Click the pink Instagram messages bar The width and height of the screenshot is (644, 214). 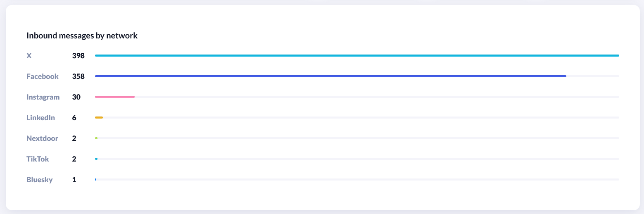coord(115,97)
